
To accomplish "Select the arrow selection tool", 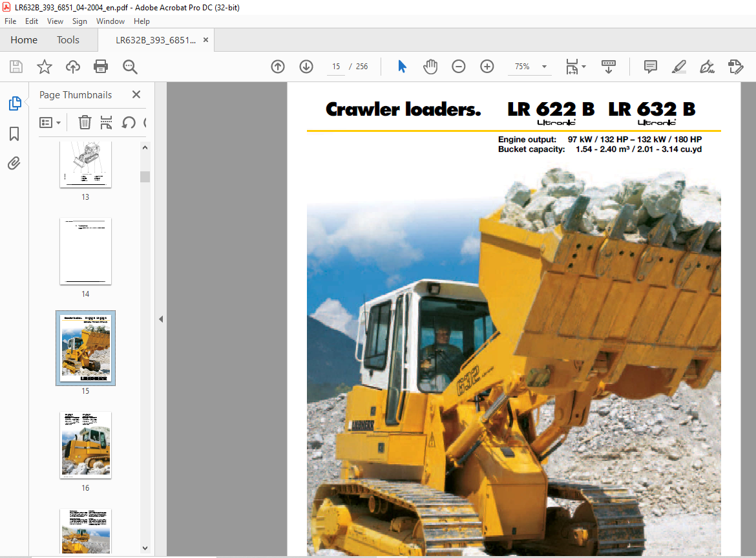I will [x=402, y=67].
